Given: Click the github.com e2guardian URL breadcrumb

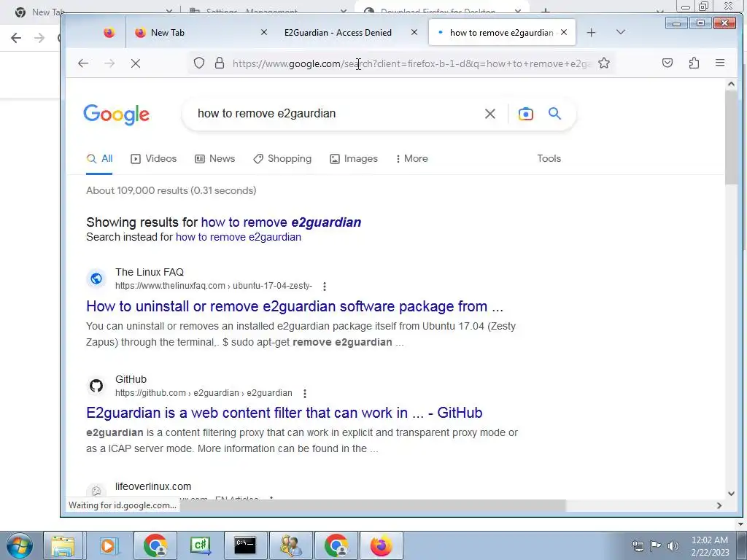Looking at the screenshot, I should pyautogui.click(x=204, y=393).
